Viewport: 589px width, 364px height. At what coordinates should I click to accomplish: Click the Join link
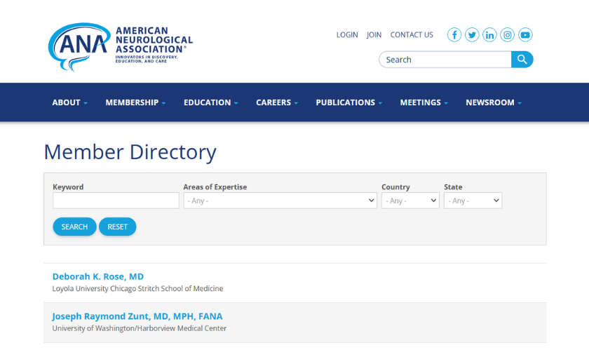(374, 35)
